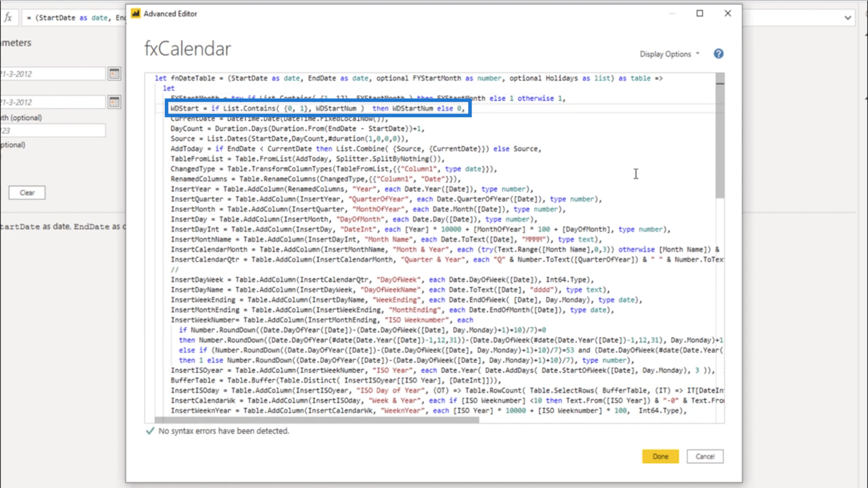Screen dimensions: 868x488
Task: Click the InsertISOday code line
Action: pyautogui.click(x=447, y=390)
